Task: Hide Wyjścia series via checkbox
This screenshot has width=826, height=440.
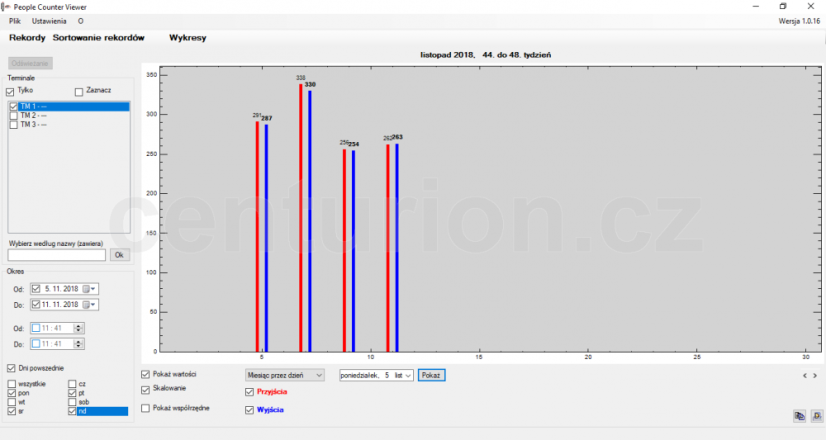Action: tap(250, 410)
